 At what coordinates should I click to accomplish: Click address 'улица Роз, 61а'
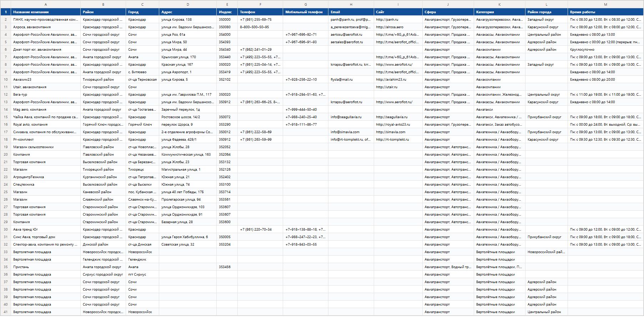pyautogui.click(x=188, y=34)
